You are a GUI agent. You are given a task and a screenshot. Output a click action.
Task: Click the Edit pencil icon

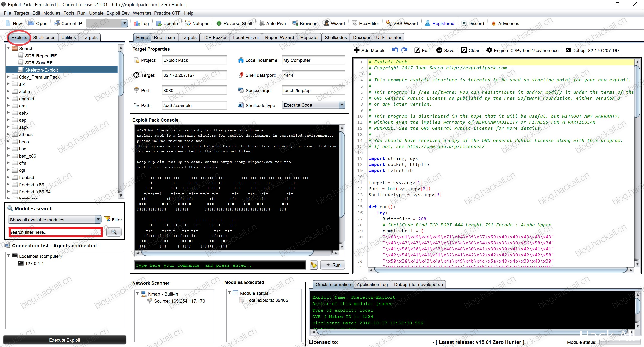417,50
